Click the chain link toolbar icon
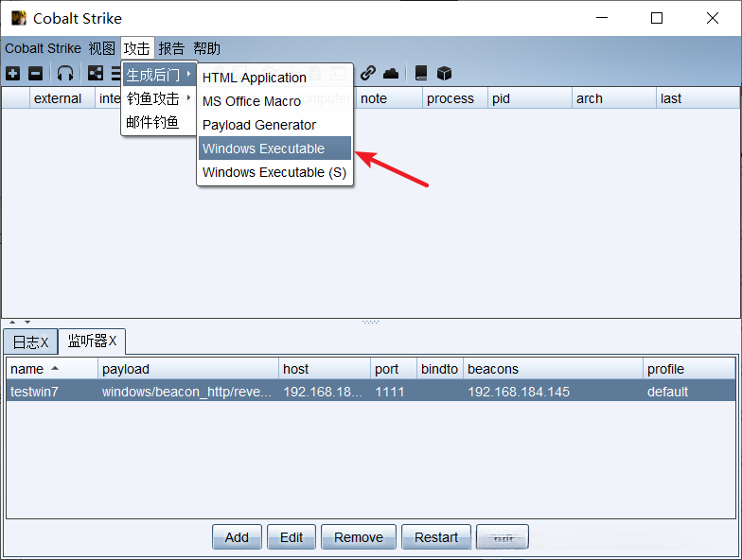The image size is (742, 560). pyautogui.click(x=367, y=74)
